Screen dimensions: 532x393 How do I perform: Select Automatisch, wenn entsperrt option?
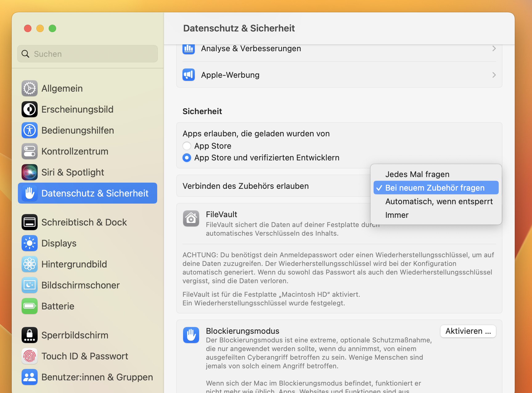pos(439,201)
